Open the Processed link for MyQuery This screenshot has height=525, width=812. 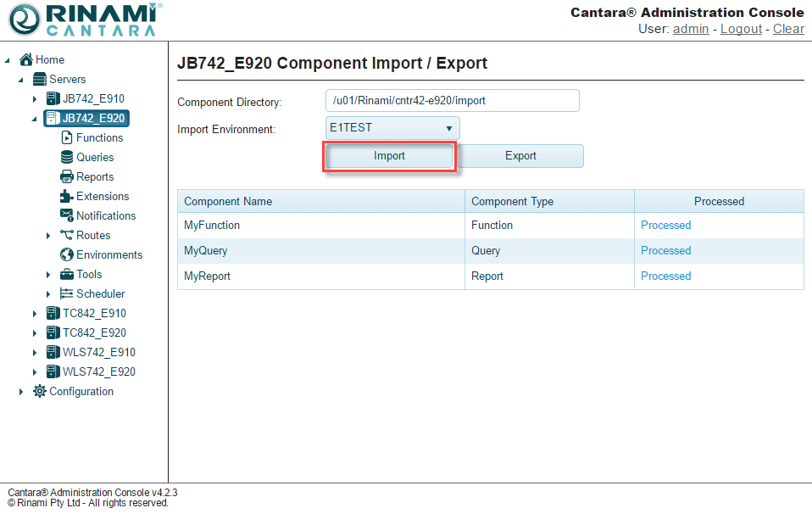coord(665,250)
